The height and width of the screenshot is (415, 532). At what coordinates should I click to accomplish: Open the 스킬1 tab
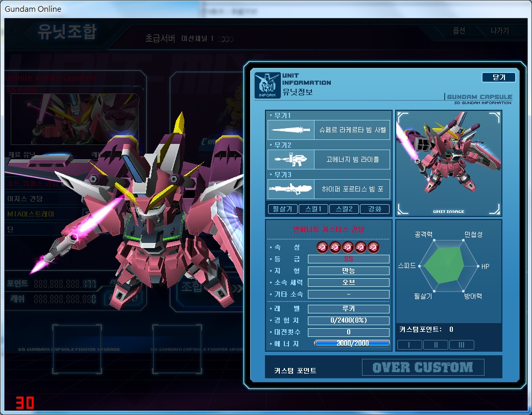(313, 209)
